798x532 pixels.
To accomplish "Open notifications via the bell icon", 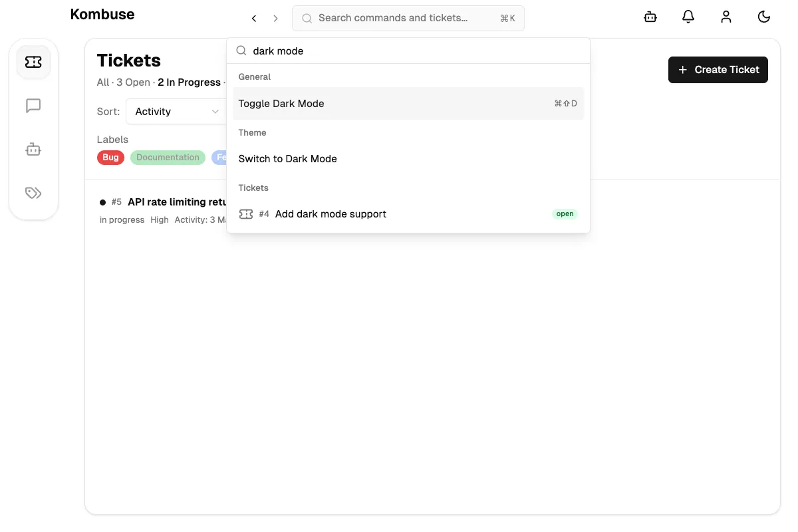I will point(688,17).
